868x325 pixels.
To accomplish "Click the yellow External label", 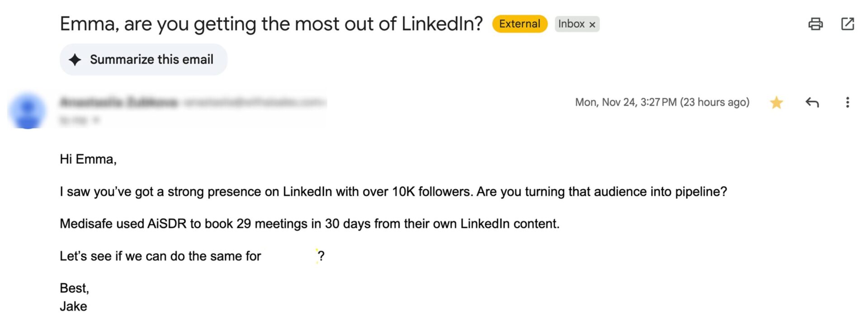I will click(x=519, y=24).
